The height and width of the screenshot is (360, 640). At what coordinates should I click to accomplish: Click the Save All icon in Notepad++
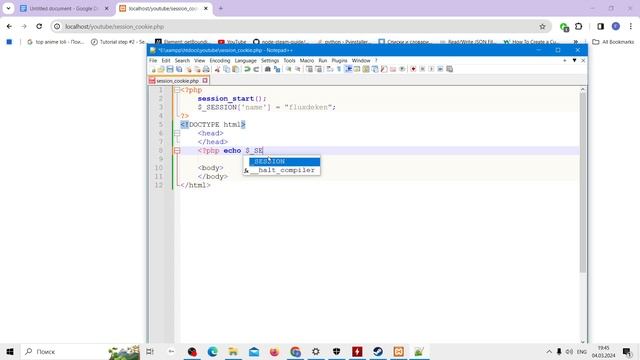click(x=179, y=69)
